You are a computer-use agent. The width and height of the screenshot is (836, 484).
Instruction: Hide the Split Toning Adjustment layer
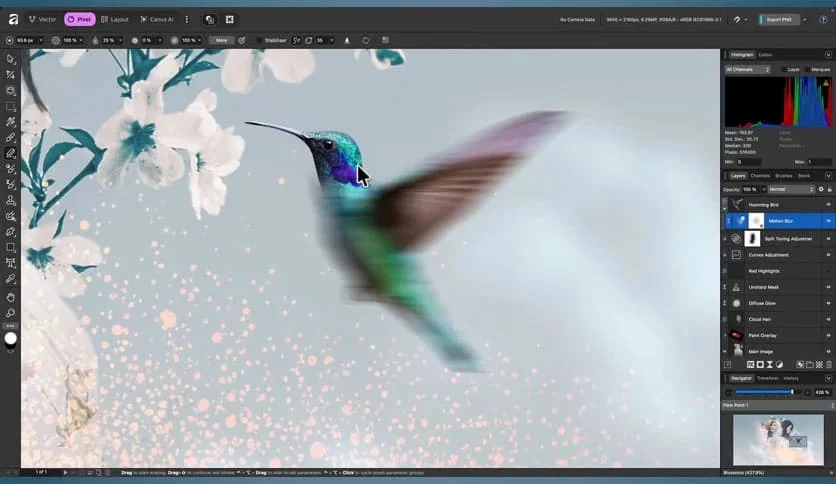[829, 239]
